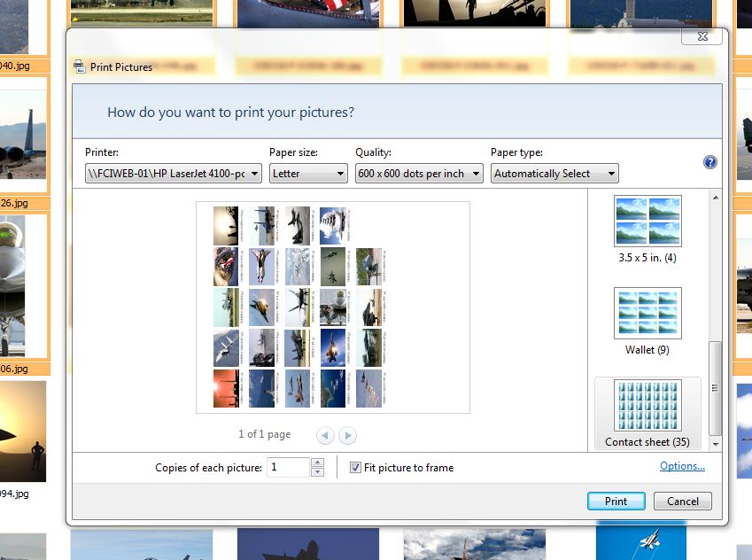Expand the Paper type dropdown

554,174
